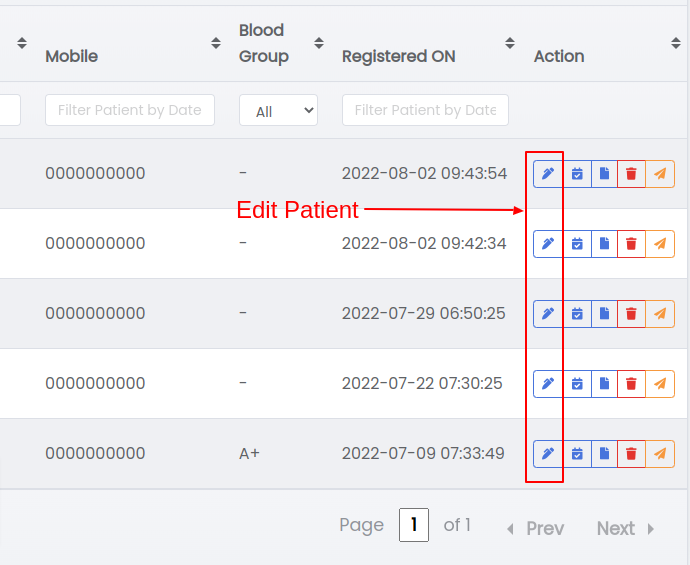The width and height of the screenshot is (690, 565).
Task: Sort table by Registered ON column
Action: click(x=510, y=43)
